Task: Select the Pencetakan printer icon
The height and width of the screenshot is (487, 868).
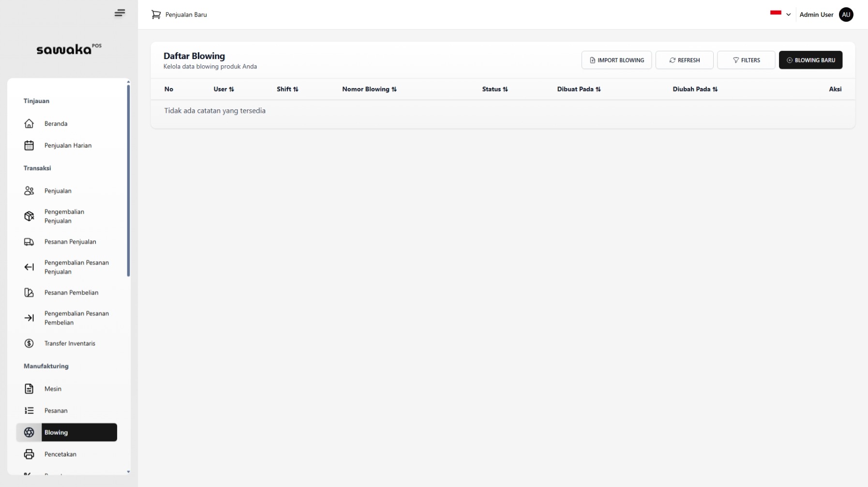Action: (x=29, y=454)
